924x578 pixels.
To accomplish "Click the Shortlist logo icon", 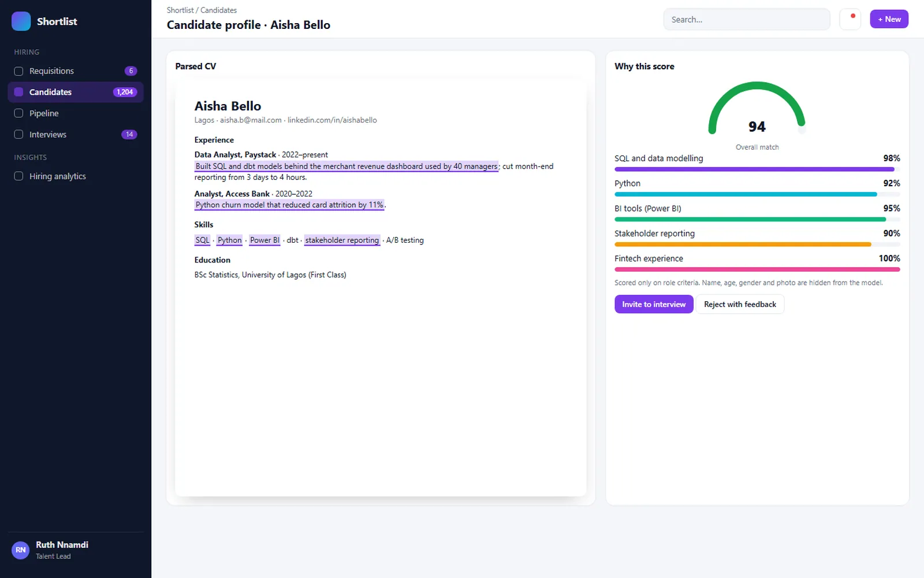I will [x=21, y=21].
